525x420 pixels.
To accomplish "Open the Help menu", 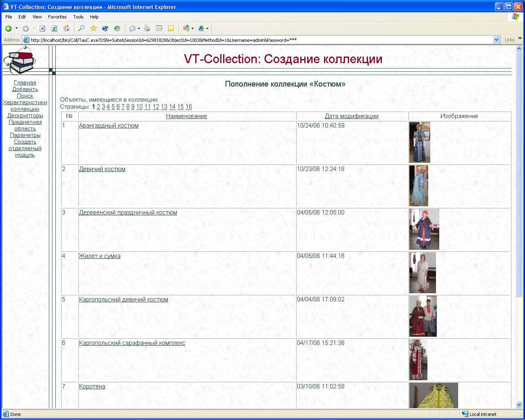I will (94, 17).
